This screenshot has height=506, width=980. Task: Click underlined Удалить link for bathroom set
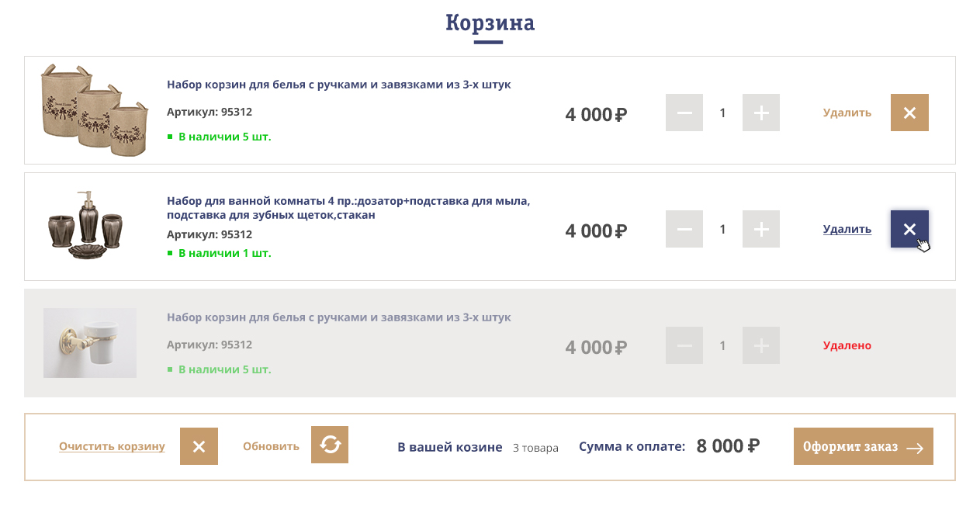pyautogui.click(x=847, y=229)
